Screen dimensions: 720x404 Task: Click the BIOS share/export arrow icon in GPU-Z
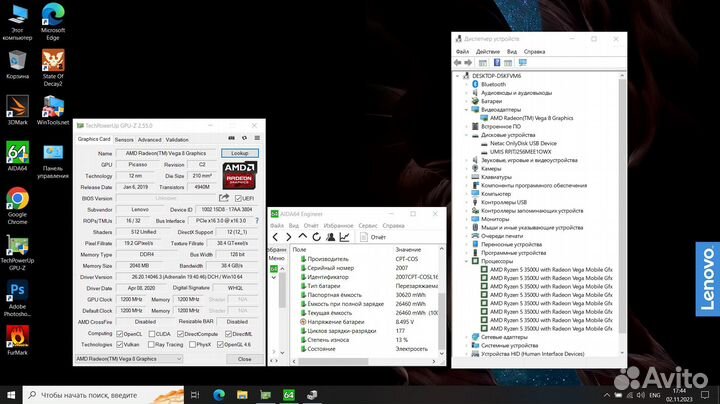tap(224, 198)
